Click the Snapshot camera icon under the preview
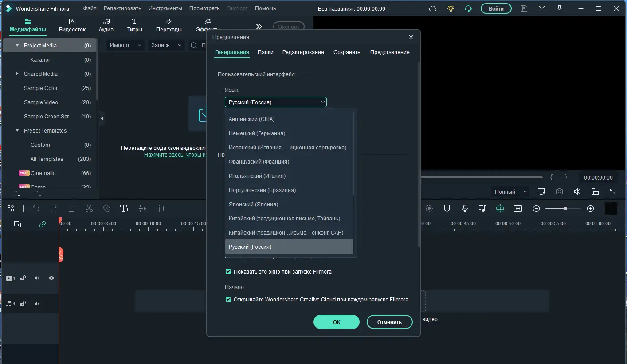Viewport: 627px width, 364px height. [559, 192]
